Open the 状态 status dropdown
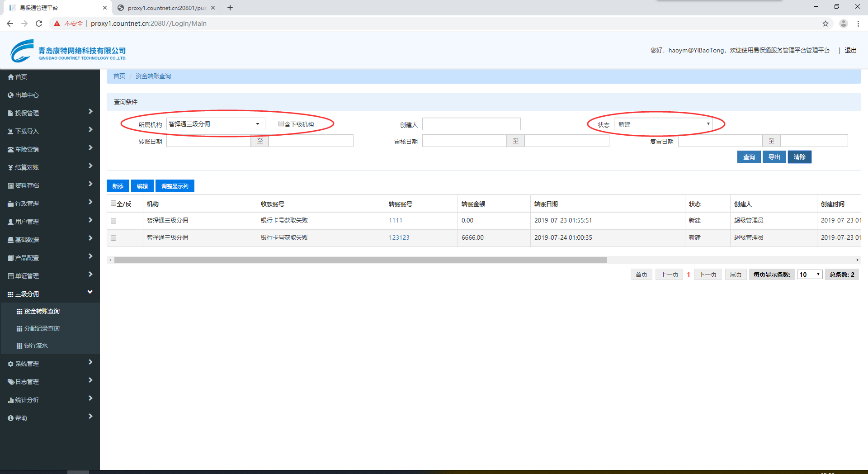This screenshot has height=474, width=868. [663, 124]
